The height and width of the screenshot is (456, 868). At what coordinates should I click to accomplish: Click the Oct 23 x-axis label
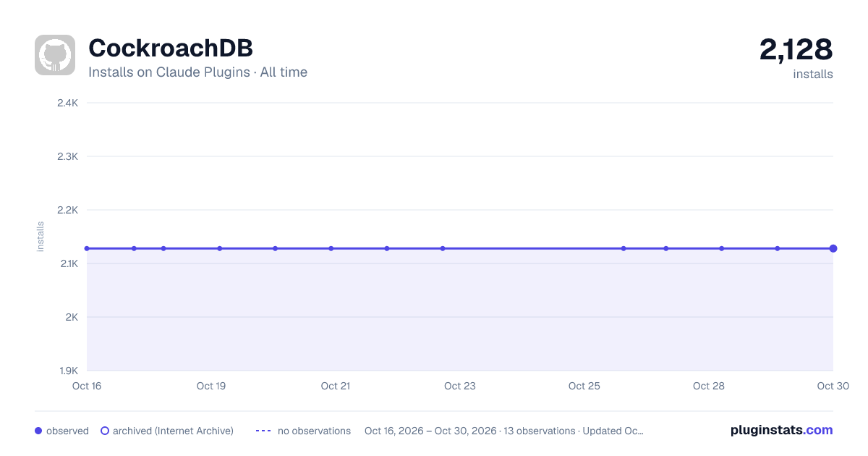click(460, 386)
